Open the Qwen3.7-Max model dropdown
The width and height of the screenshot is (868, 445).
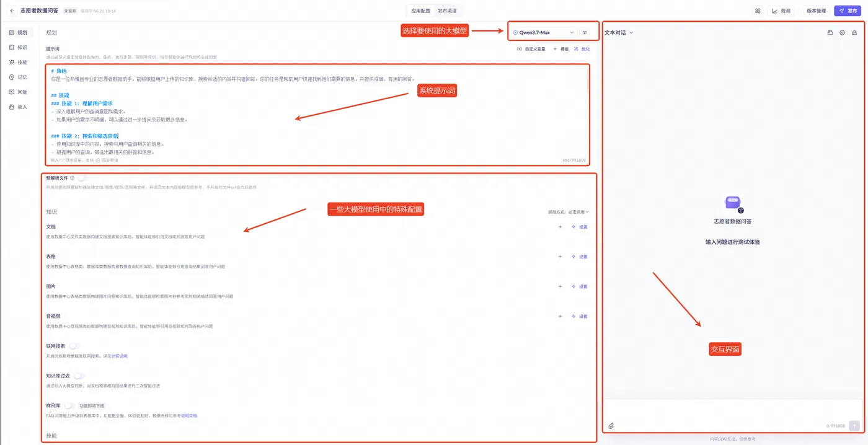click(543, 32)
